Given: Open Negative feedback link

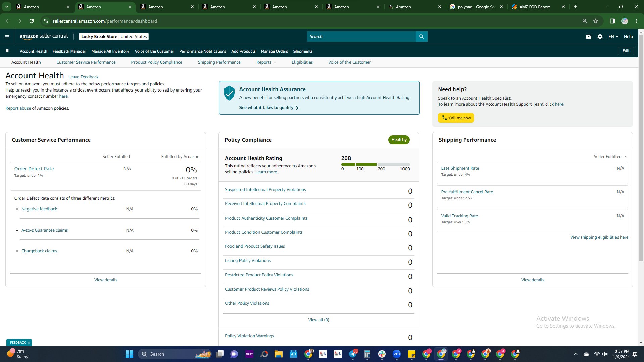Looking at the screenshot, I should tap(39, 209).
